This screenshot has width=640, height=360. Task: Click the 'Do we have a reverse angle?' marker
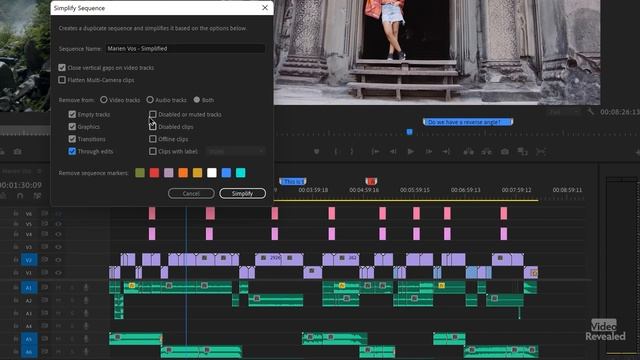[468, 122]
